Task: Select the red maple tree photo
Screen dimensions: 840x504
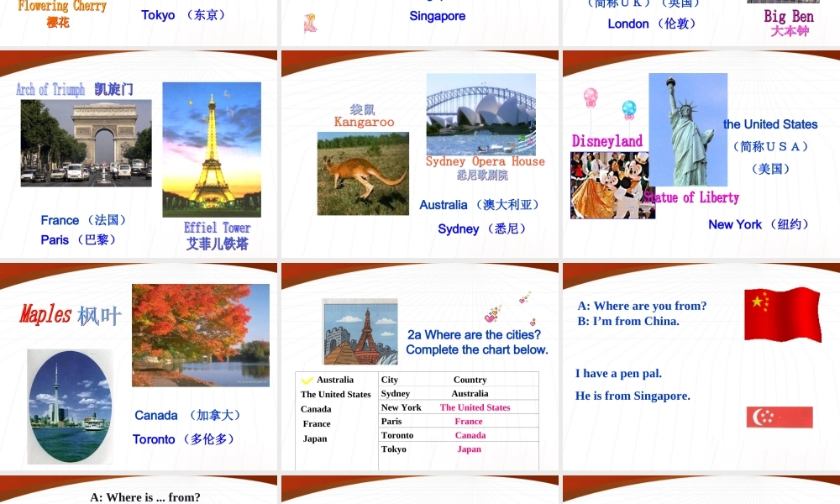Action: pos(201,335)
